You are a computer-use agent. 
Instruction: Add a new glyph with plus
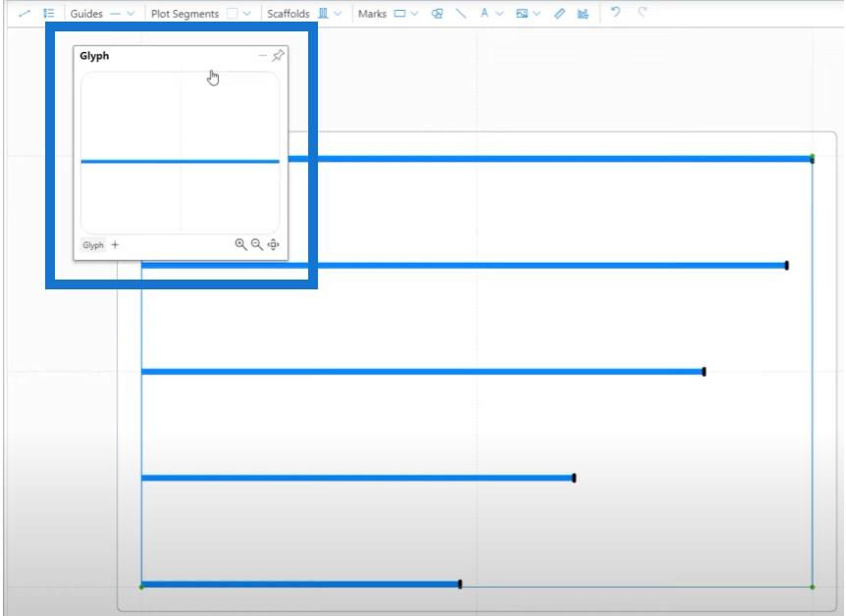(115, 245)
